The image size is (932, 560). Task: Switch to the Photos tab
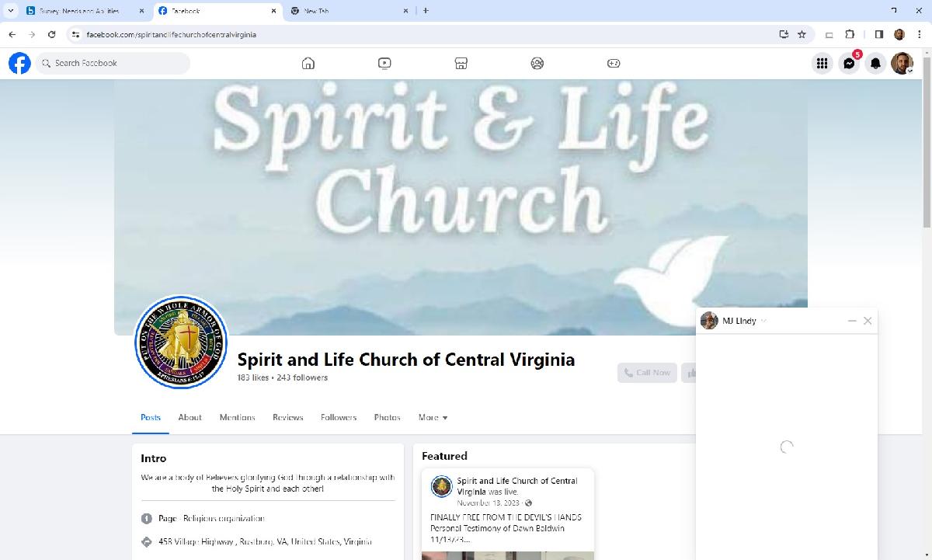point(387,418)
